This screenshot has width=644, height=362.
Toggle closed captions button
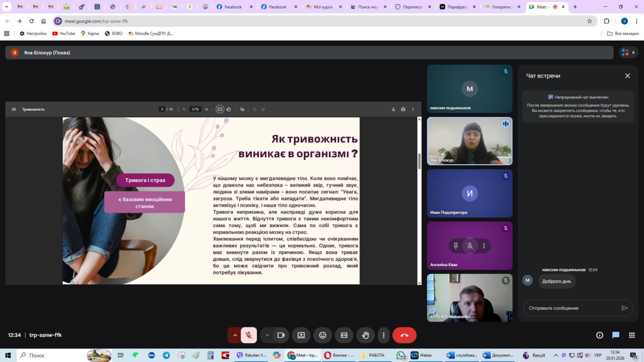tap(344, 335)
